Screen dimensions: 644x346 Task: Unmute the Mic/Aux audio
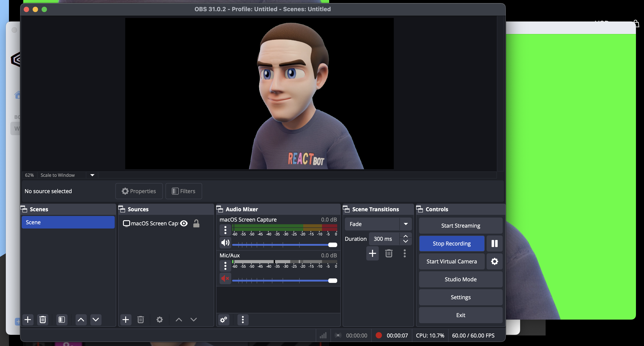click(225, 278)
